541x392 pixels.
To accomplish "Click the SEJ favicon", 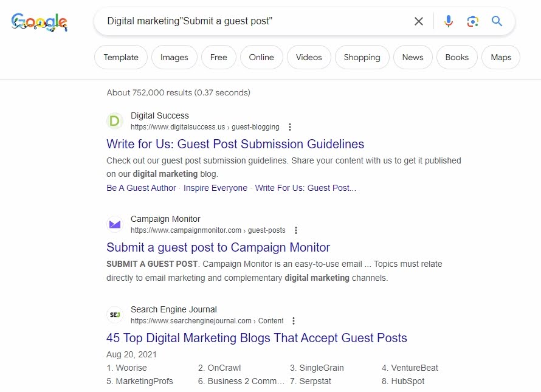I will point(114,315).
